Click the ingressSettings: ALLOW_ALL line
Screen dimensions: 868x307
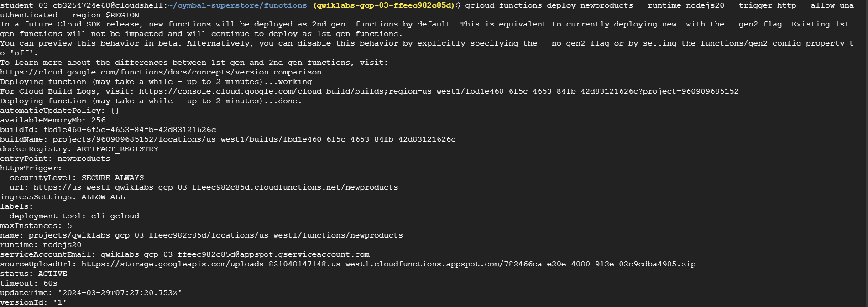(63, 197)
